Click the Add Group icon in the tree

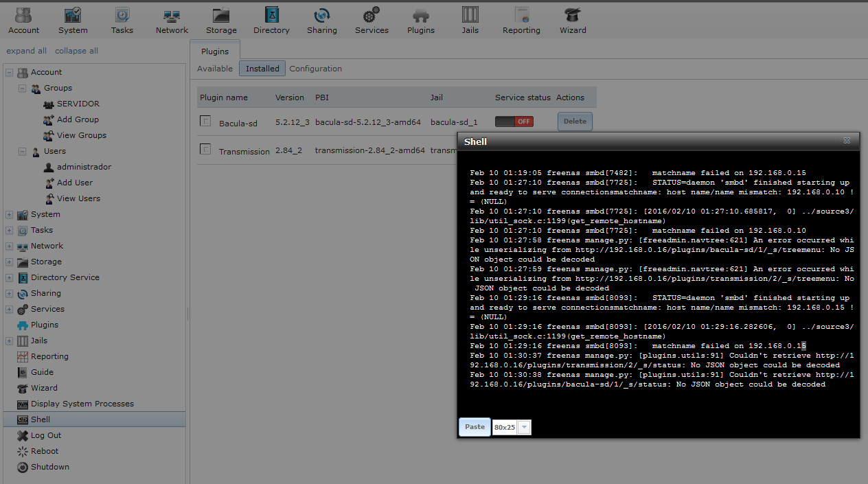click(49, 119)
